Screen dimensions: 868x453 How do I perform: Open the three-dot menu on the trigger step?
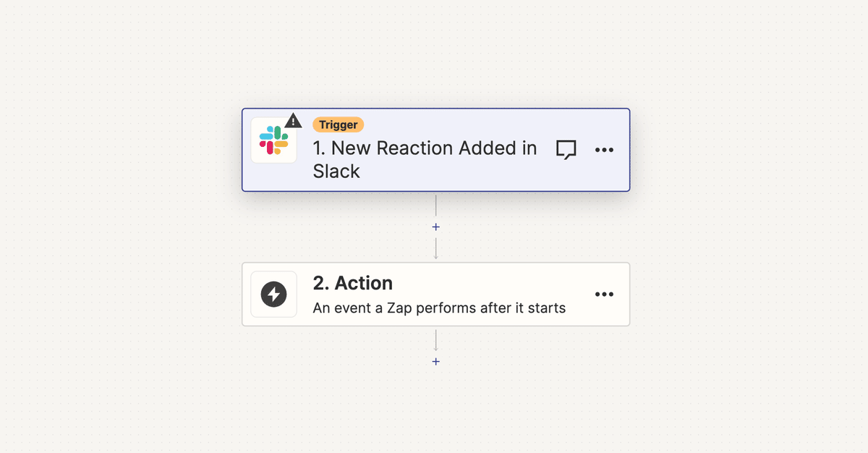(x=604, y=150)
